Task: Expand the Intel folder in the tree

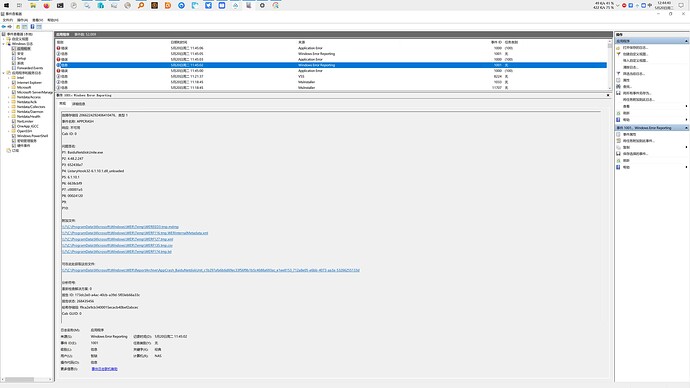Action: click(9, 78)
